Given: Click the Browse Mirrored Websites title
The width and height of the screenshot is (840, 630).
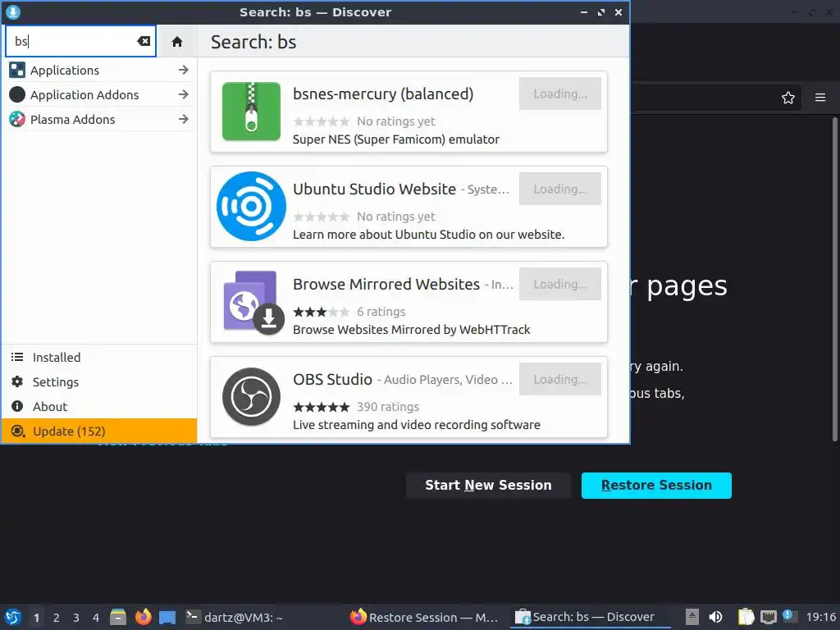Looking at the screenshot, I should [386, 285].
